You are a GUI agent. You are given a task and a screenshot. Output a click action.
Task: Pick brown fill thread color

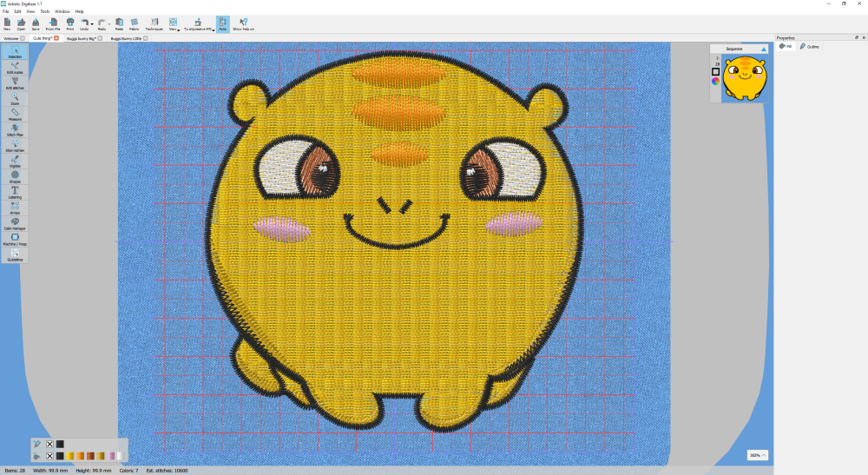(x=90, y=456)
